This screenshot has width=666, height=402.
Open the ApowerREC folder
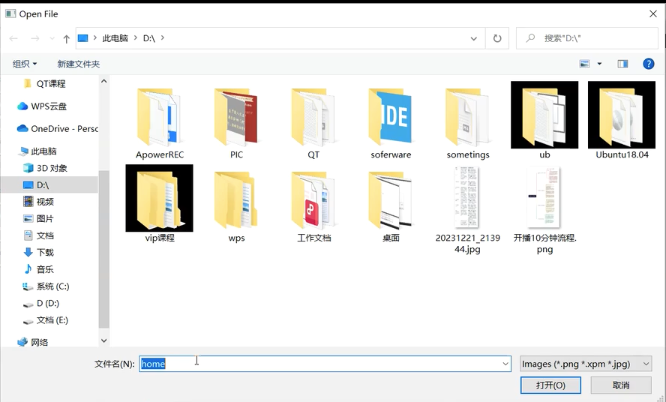pos(159,118)
